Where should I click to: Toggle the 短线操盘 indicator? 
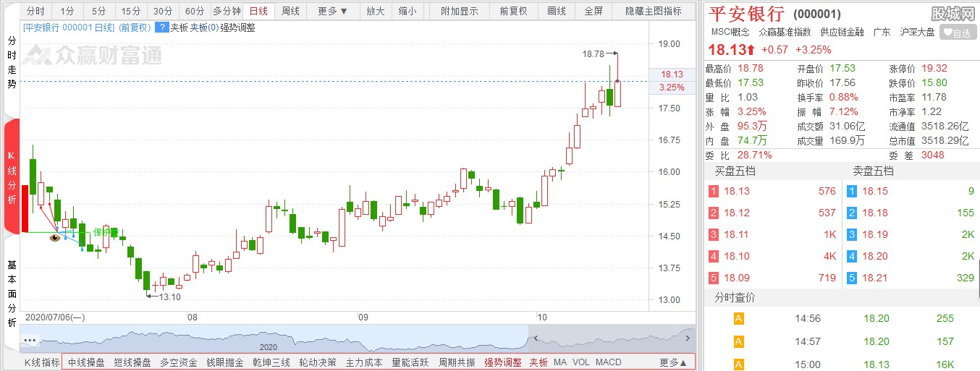[132, 362]
